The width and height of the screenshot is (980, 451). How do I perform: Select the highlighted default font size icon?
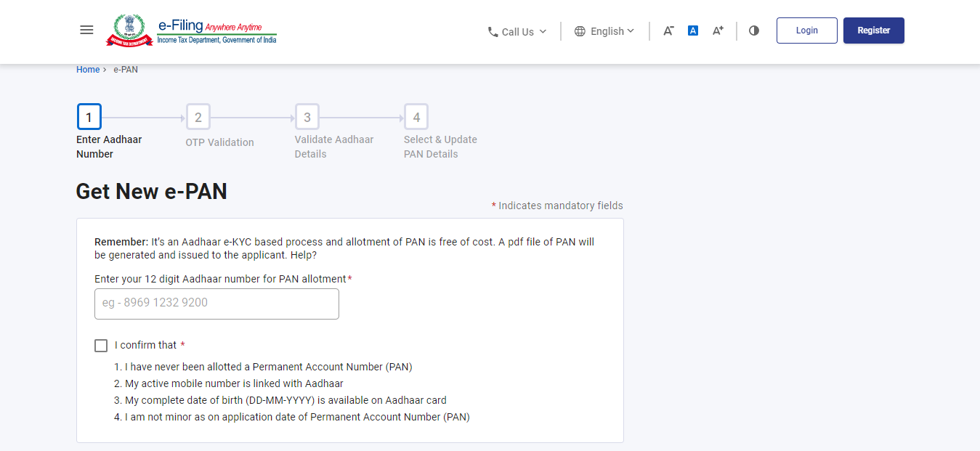692,31
